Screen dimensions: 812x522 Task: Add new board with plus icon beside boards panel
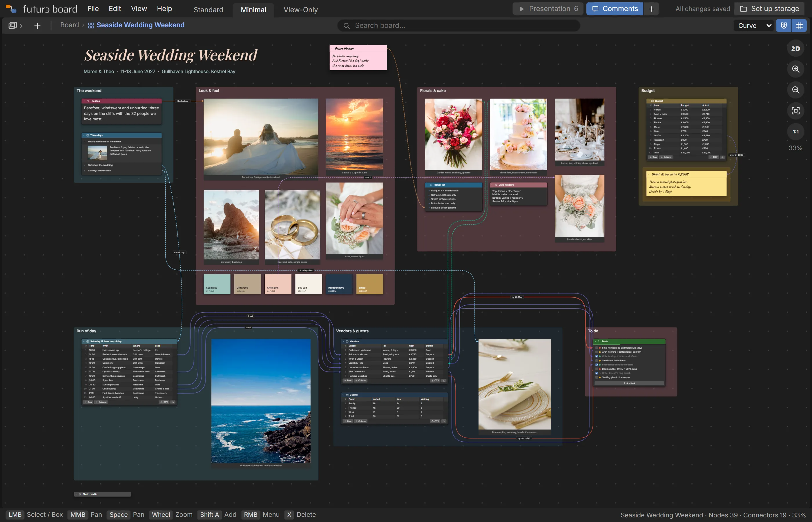pyautogui.click(x=37, y=26)
